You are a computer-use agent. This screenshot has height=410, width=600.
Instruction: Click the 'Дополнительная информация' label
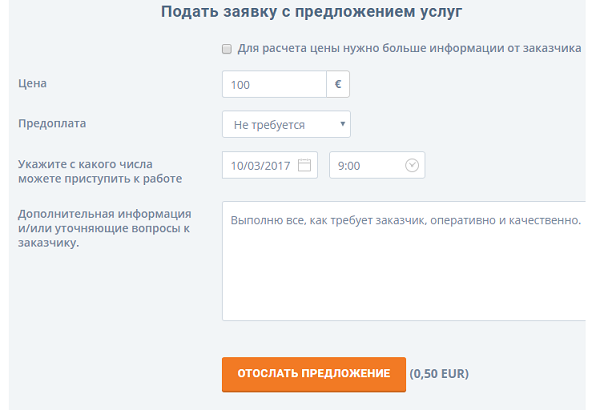pyautogui.click(x=104, y=214)
